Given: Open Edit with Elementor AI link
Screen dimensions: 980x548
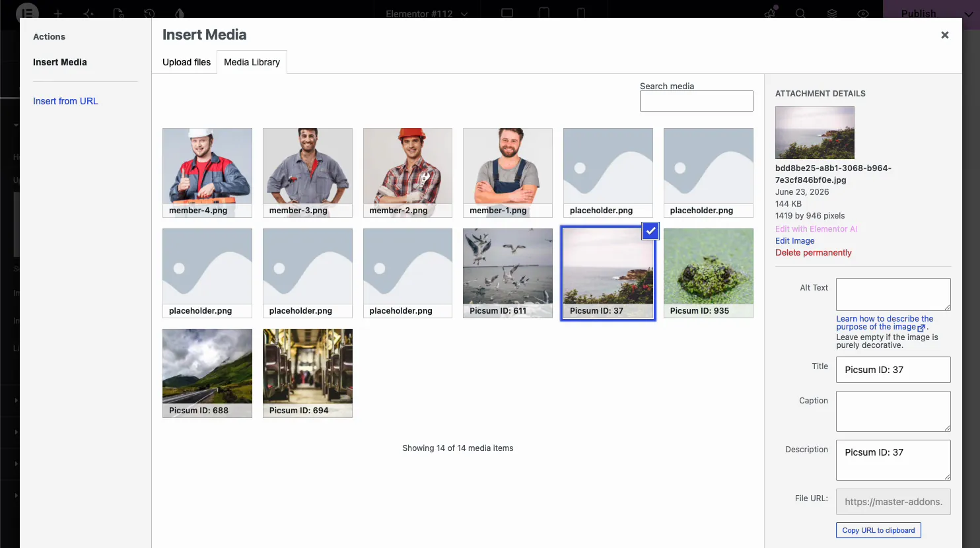Looking at the screenshot, I should click(816, 229).
